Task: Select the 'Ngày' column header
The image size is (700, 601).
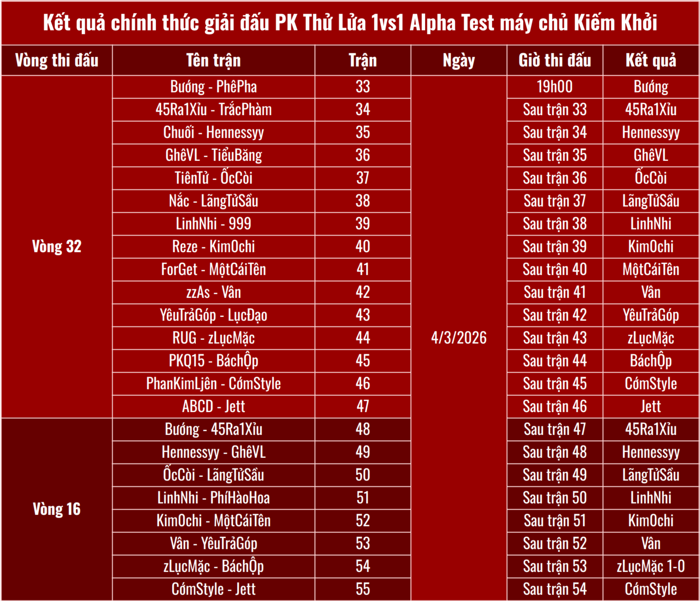Action: click(458, 60)
